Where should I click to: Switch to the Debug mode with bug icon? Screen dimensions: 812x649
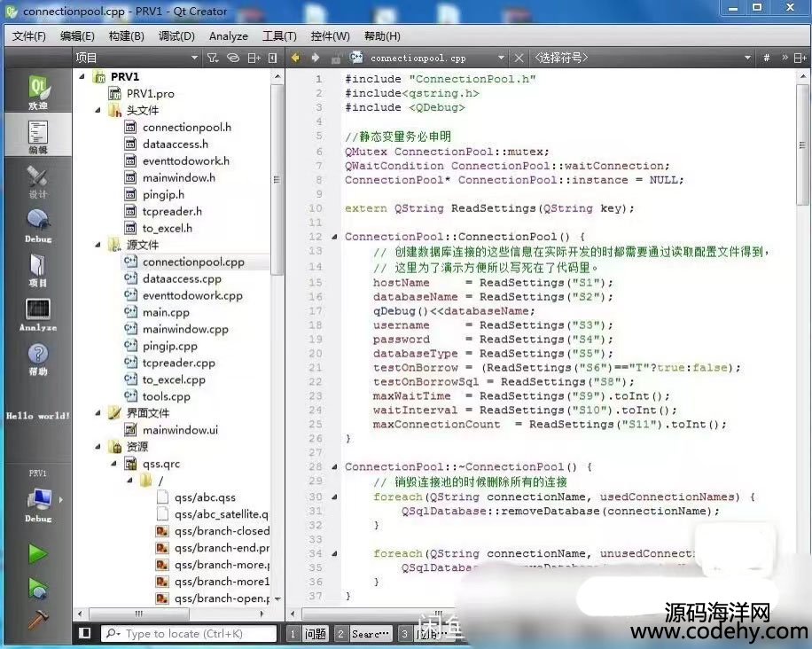pos(38,225)
